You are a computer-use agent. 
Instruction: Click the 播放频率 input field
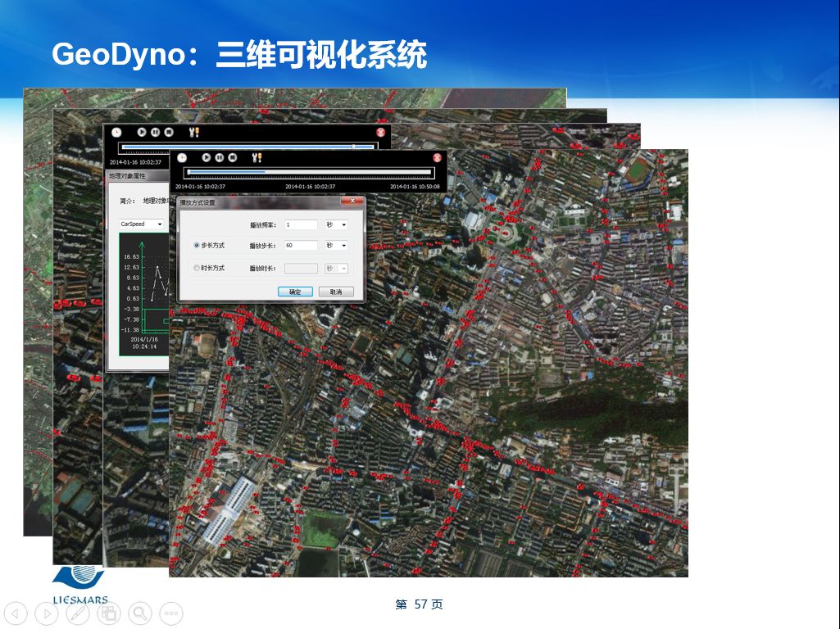(301, 225)
